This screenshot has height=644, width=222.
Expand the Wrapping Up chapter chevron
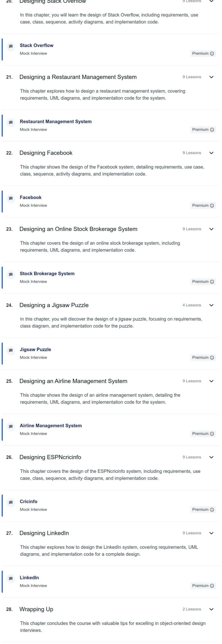[x=211, y=609]
